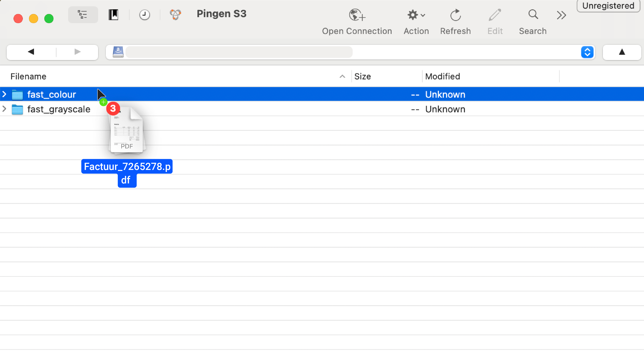Click inside the path input field
The height and width of the screenshot is (362, 644).
click(238, 52)
